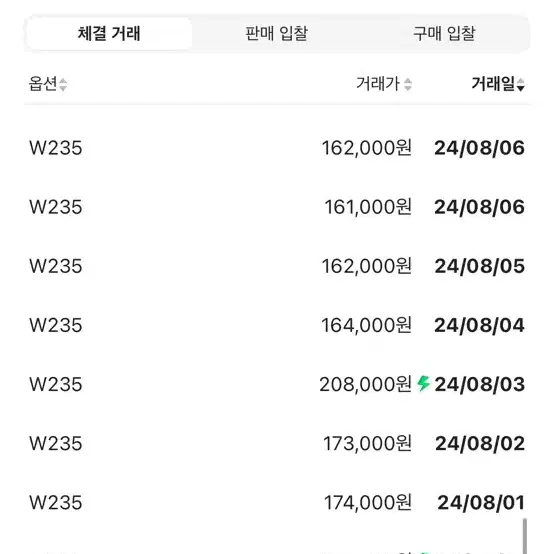Click the 174,000원 trade price

coord(368,502)
